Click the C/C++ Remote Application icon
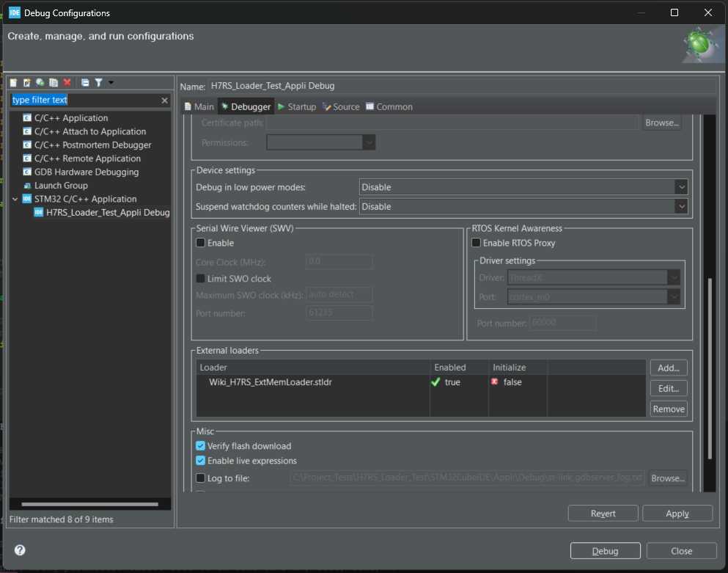728x573 pixels. 27,158
